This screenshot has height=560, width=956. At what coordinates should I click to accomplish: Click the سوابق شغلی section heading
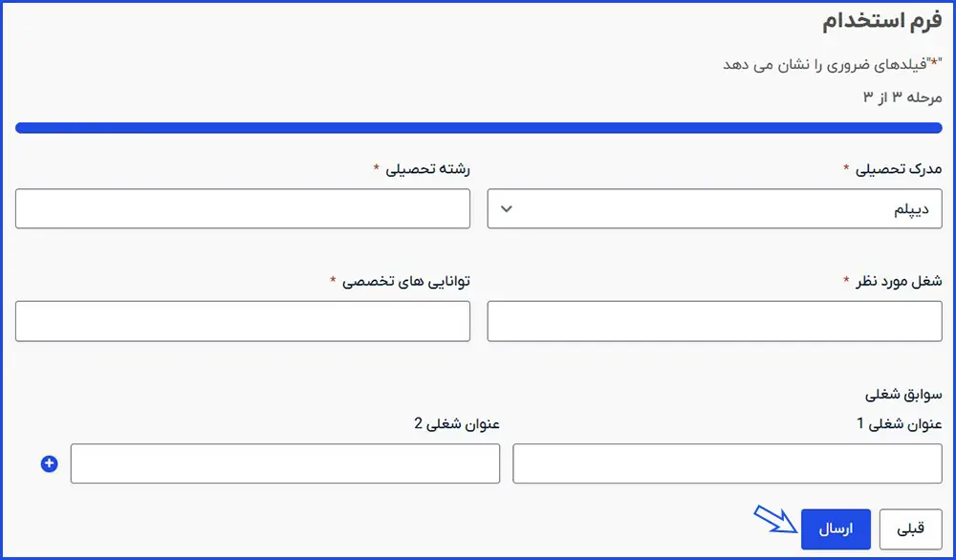pos(903,394)
